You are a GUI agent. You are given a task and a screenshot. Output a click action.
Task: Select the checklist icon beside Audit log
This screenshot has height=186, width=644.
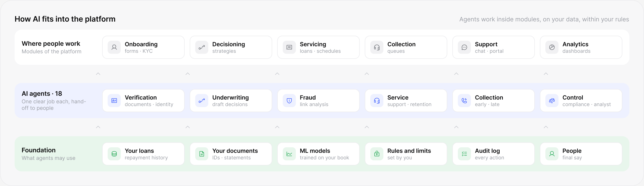click(x=464, y=154)
